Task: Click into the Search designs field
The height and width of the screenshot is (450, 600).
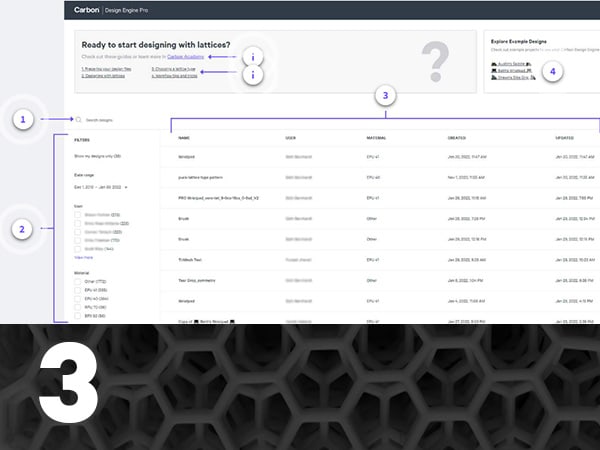Action: click(110, 120)
